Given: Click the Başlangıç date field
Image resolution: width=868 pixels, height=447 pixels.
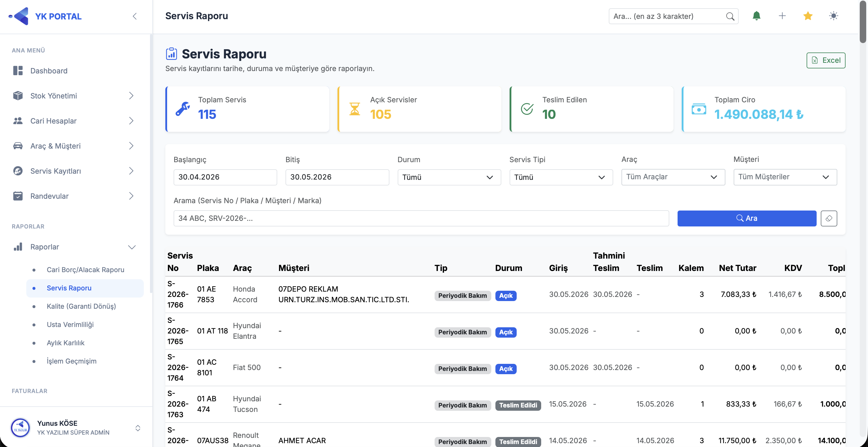Looking at the screenshot, I should click(225, 177).
